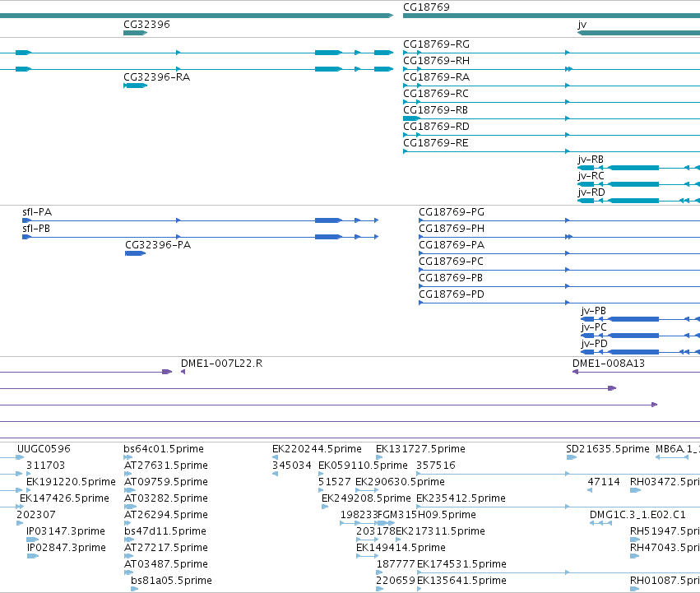Select the CG32396-RA transcript label
The image size is (700, 593).
point(156,77)
